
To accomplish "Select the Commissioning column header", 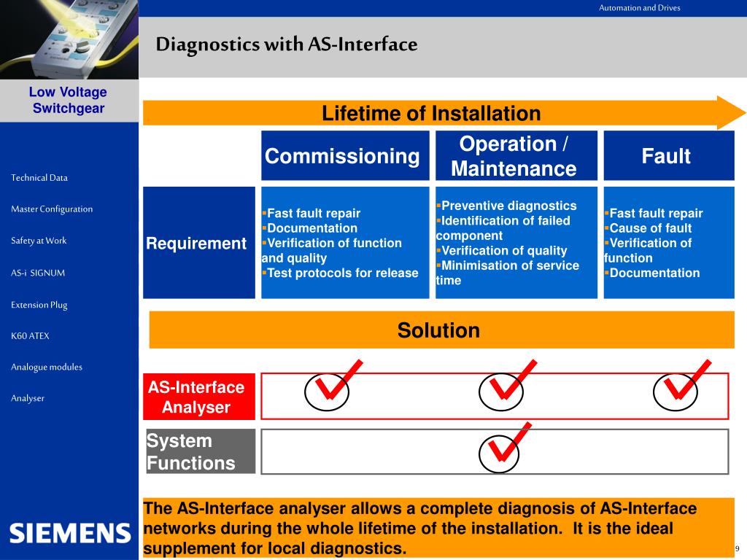I will [345, 156].
